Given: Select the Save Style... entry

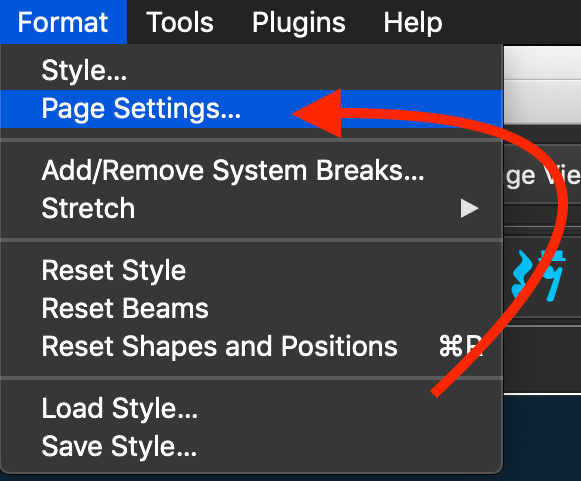Looking at the screenshot, I should coord(251,446).
